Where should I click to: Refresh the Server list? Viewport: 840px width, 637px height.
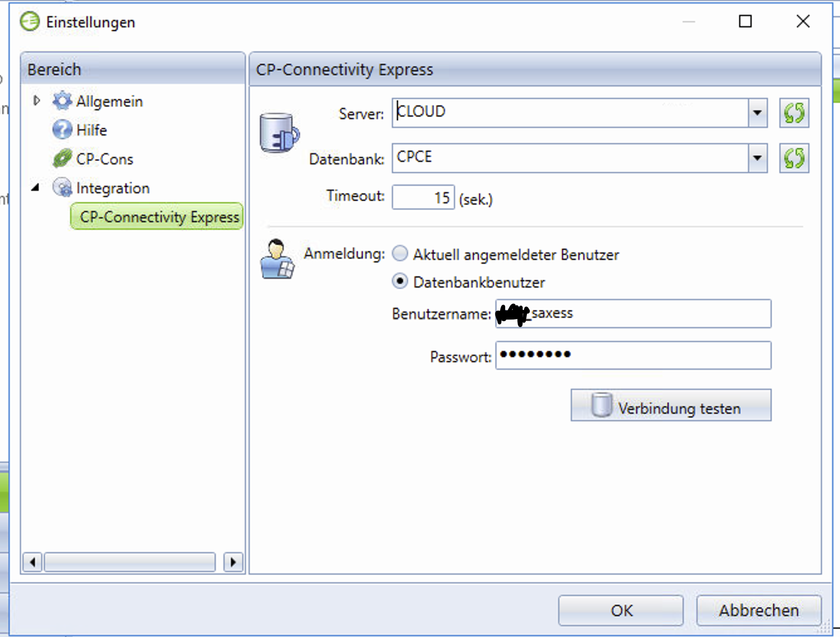[794, 113]
